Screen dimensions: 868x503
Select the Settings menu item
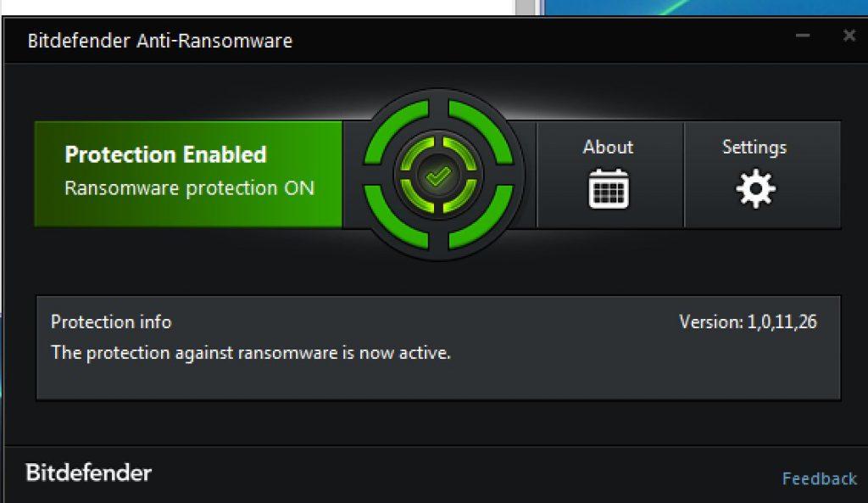pyautogui.click(x=753, y=148)
